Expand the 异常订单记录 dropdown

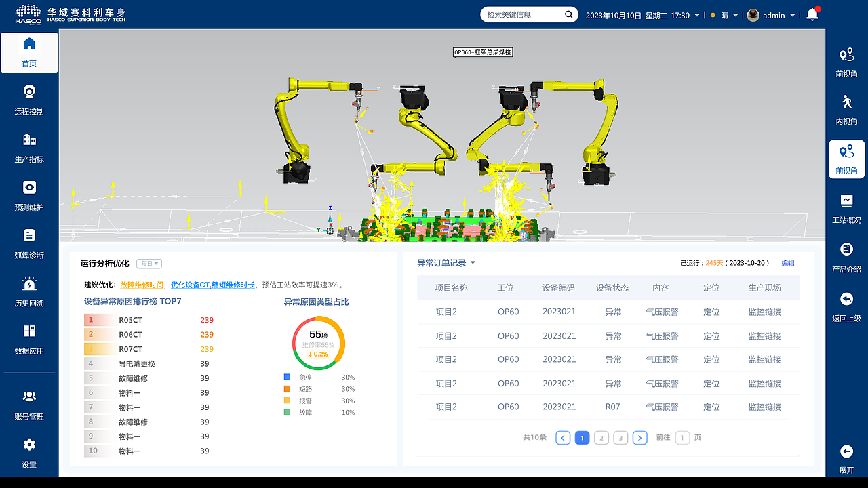click(473, 264)
